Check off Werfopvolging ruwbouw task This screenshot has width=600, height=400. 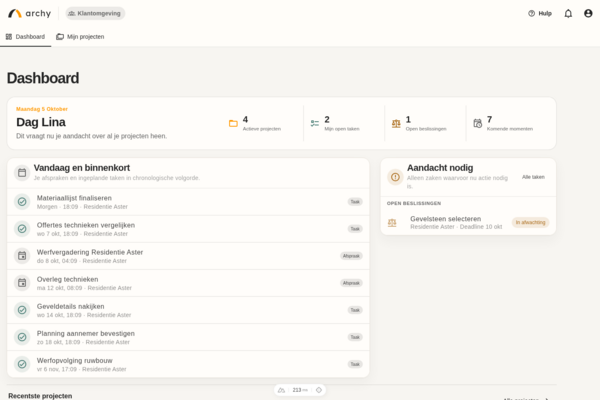click(22, 364)
